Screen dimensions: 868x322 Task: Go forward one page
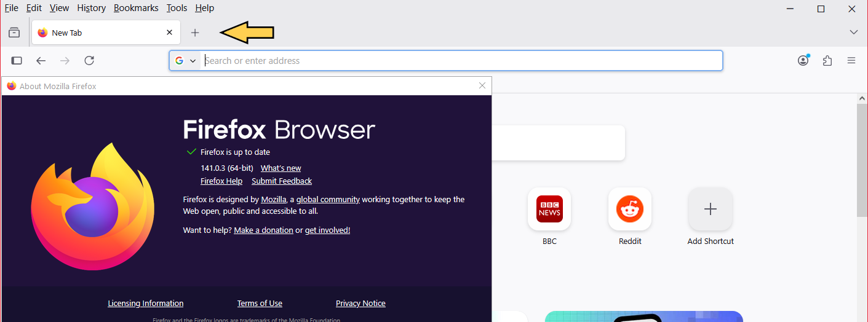pos(65,60)
